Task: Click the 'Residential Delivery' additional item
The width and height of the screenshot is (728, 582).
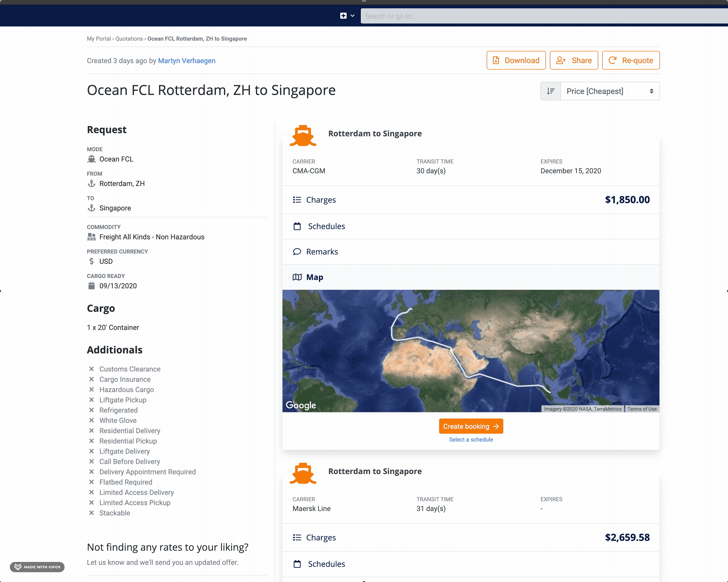Action: [130, 431]
